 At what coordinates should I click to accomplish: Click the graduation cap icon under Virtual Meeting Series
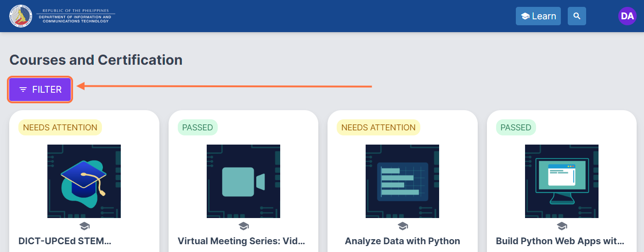point(243,226)
